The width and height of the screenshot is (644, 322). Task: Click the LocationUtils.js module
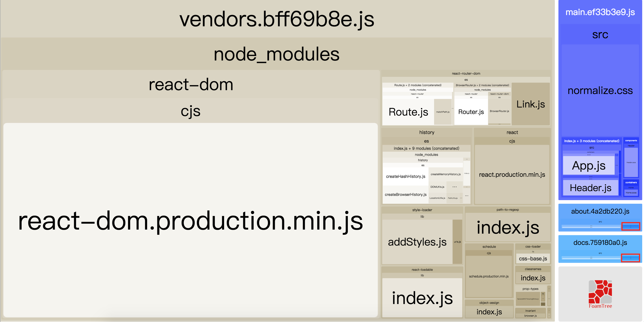pos(437,198)
